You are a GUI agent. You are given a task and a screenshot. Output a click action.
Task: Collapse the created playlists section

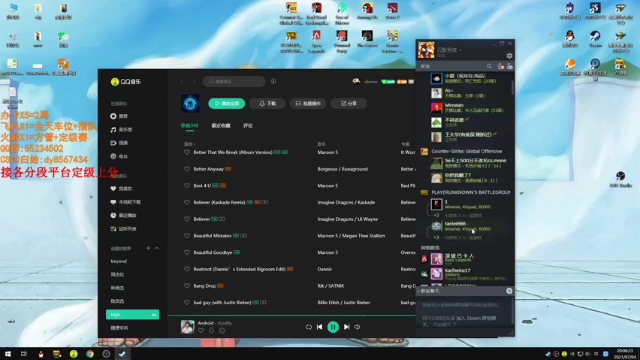157,248
